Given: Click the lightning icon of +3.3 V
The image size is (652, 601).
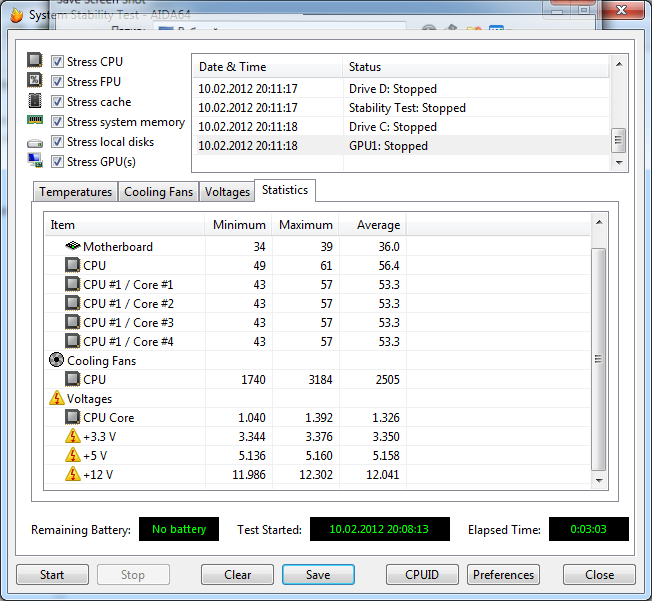Looking at the screenshot, I should [x=73, y=436].
